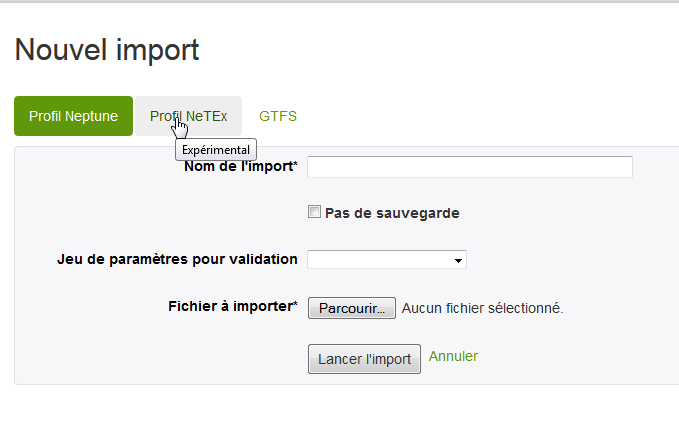Start the import with Lancer l'import
Image resolution: width=679 pixels, height=429 pixels.
364,359
